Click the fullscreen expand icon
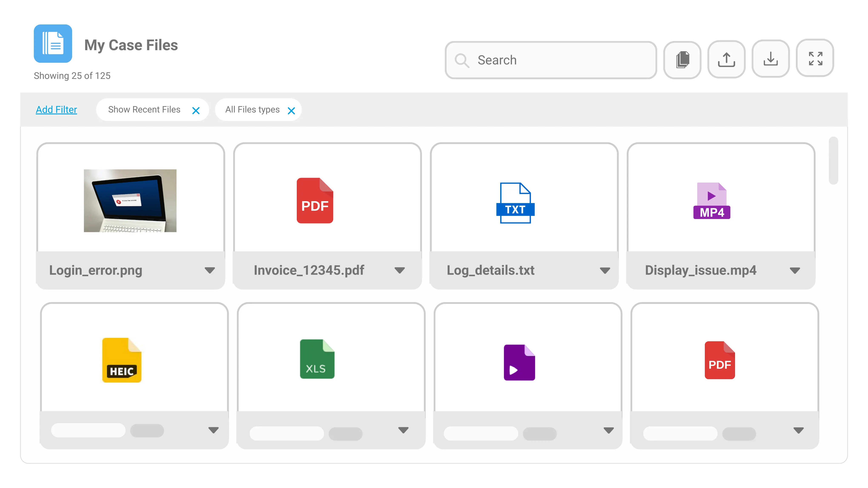 (815, 58)
